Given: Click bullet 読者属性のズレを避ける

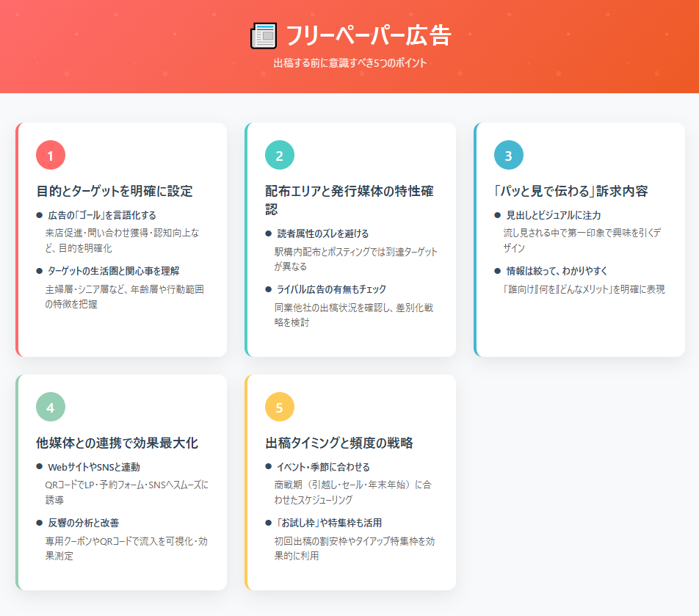Looking at the screenshot, I should point(323,233).
